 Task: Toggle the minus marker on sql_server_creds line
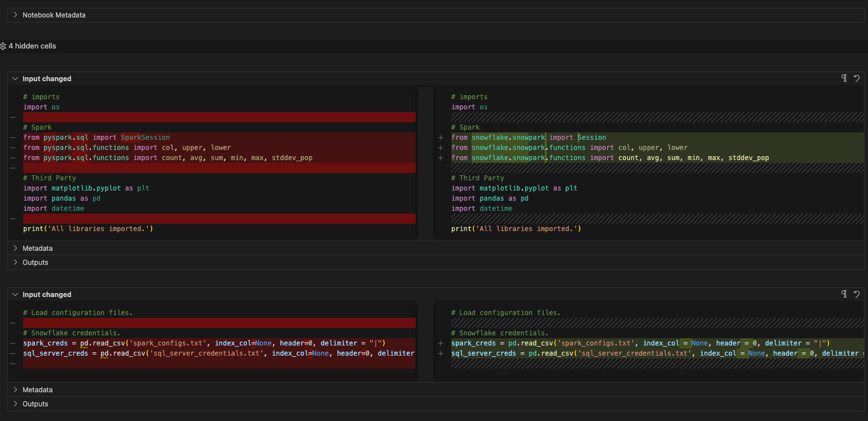[x=13, y=353]
